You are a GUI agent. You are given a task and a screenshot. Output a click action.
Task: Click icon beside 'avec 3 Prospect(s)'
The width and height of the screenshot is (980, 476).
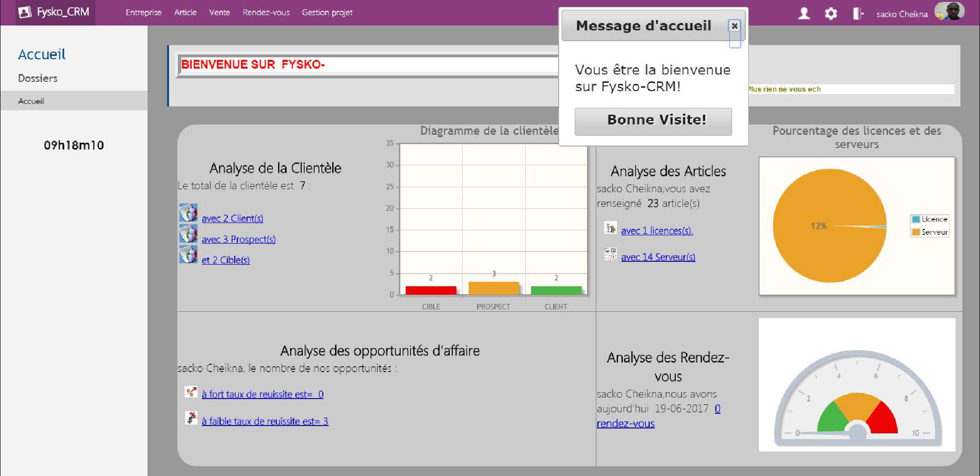(x=188, y=234)
